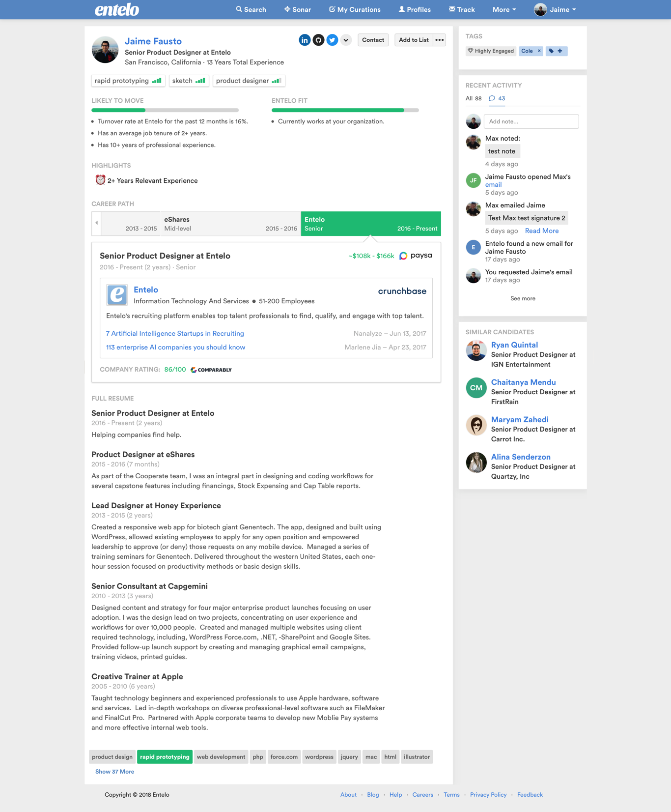Image resolution: width=671 pixels, height=812 pixels.
Task: Click the Contact button
Action: pyautogui.click(x=373, y=40)
